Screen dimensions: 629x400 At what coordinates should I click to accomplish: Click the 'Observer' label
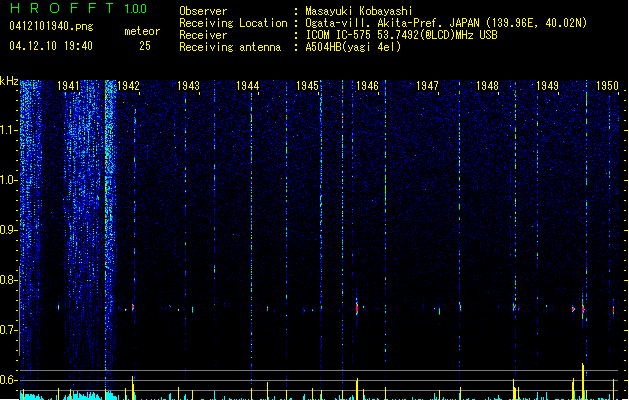pyautogui.click(x=203, y=11)
